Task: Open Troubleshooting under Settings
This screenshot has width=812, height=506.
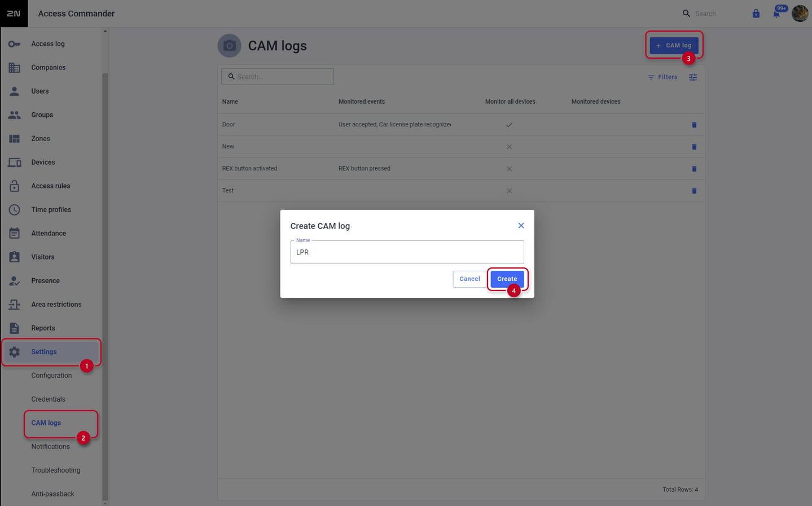Action: (56, 470)
